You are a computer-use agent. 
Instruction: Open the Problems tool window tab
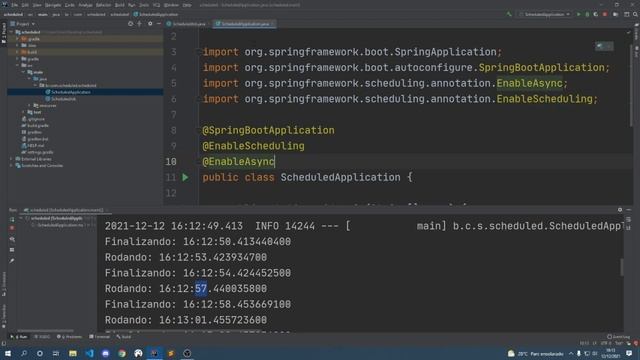(x=69, y=337)
